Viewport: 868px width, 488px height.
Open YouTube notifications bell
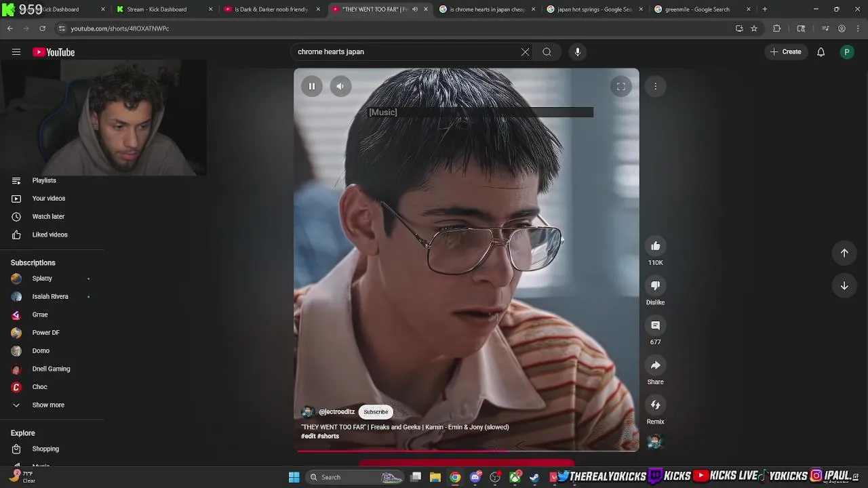[x=821, y=52]
